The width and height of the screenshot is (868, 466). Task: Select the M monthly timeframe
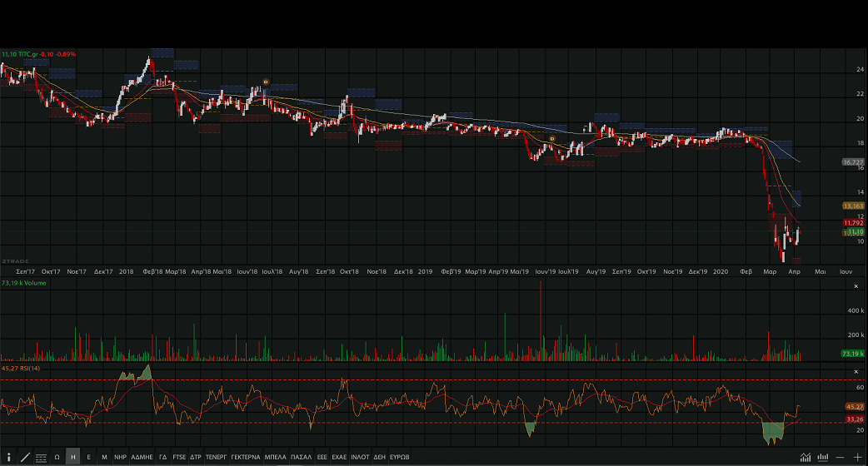pos(104,457)
